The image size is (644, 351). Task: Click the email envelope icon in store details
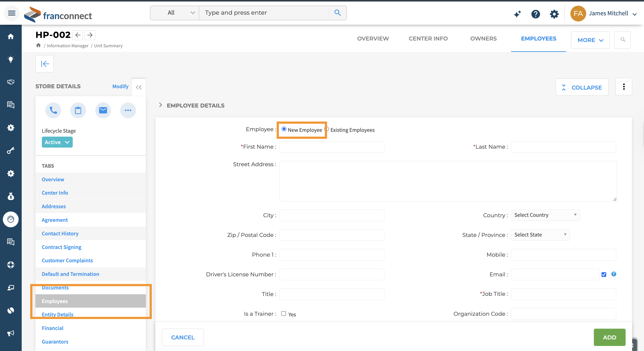point(103,110)
